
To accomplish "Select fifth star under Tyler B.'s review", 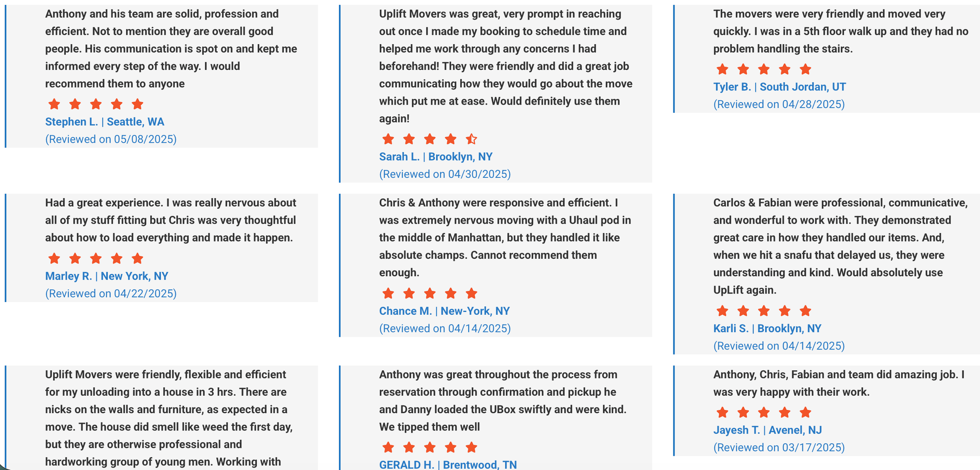I will coord(805,69).
